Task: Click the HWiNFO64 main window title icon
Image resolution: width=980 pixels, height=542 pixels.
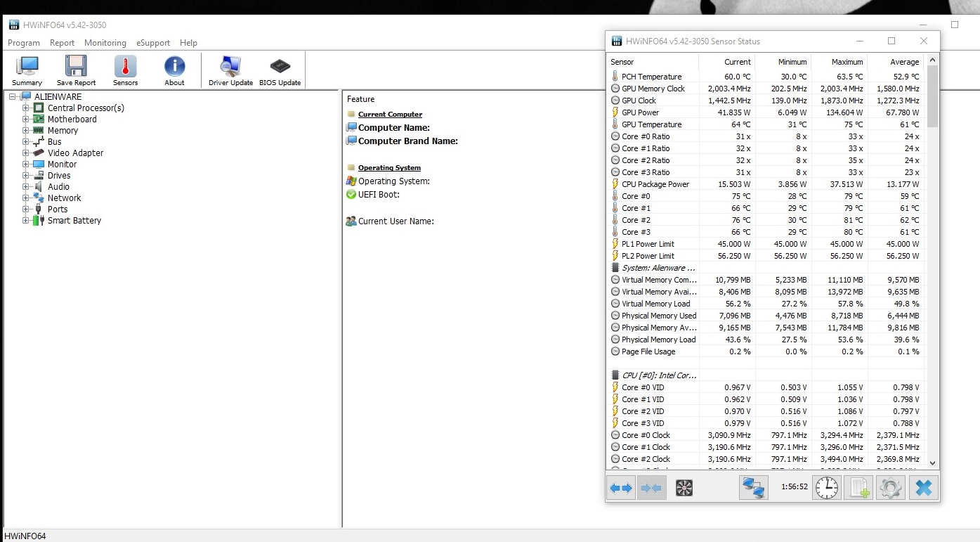Action: (x=14, y=25)
